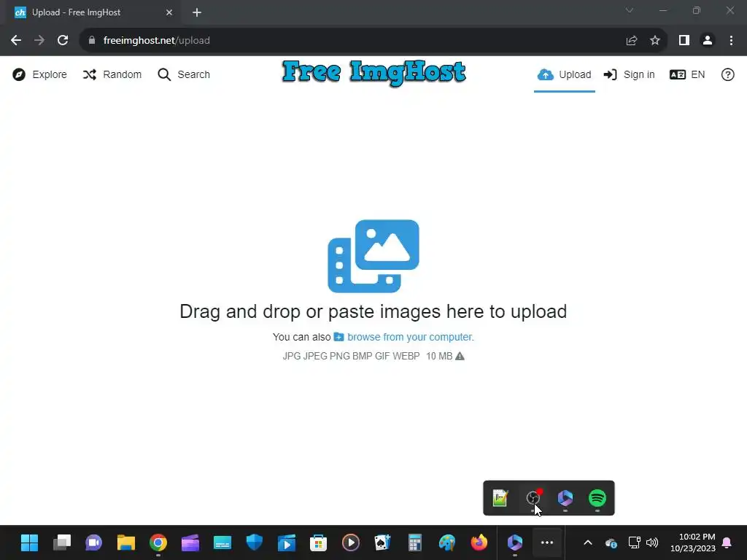Open Microsoft 365 app on taskbar

click(x=515, y=542)
